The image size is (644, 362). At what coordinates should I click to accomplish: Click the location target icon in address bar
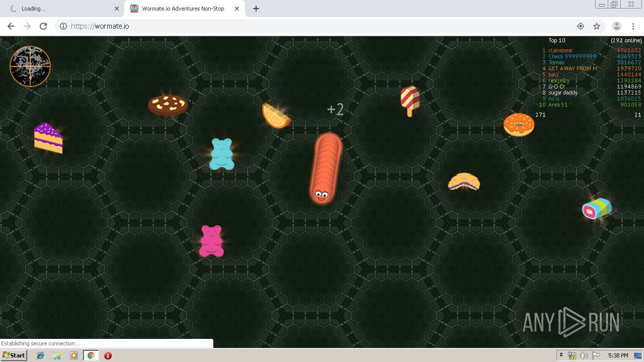point(581,26)
